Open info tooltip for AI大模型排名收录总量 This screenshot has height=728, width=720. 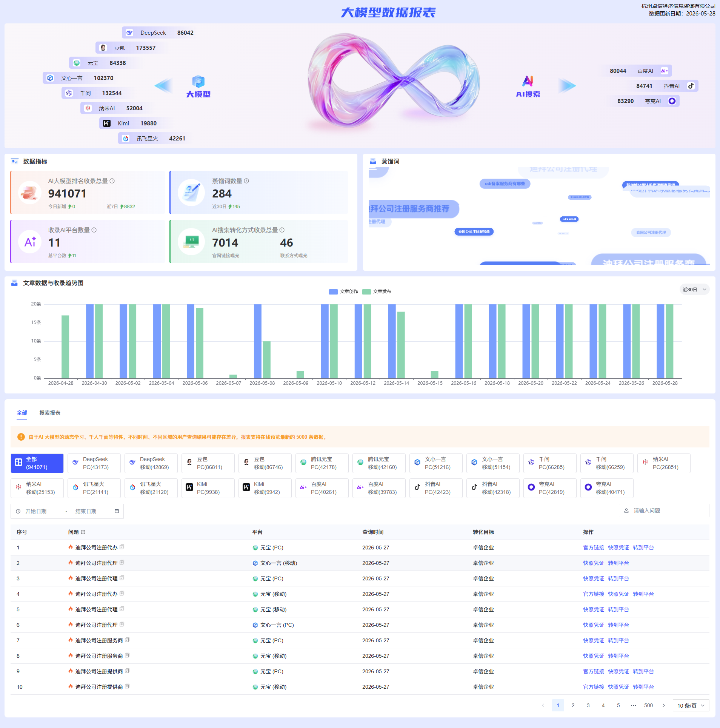pyautogui.click(x=112, y=181)
